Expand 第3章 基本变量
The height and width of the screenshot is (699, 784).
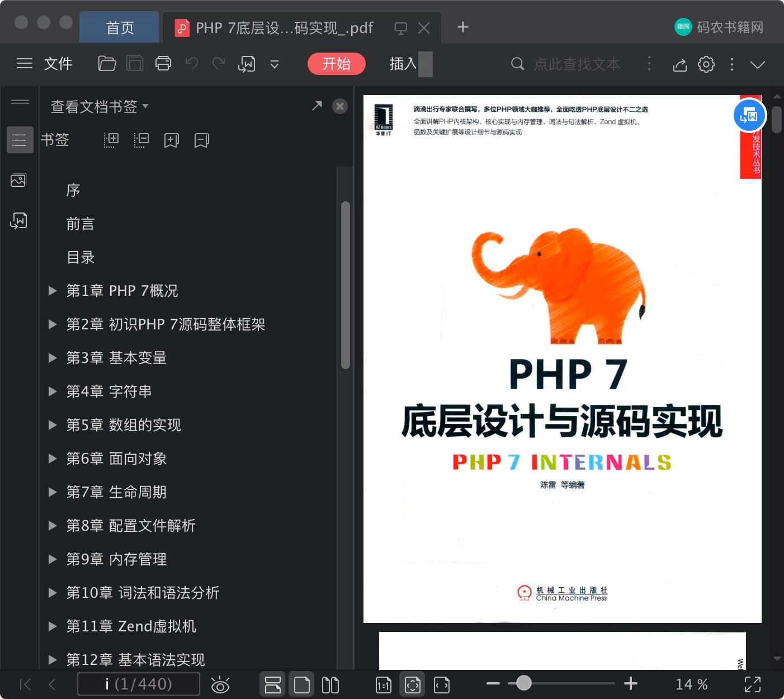[53, 358]
